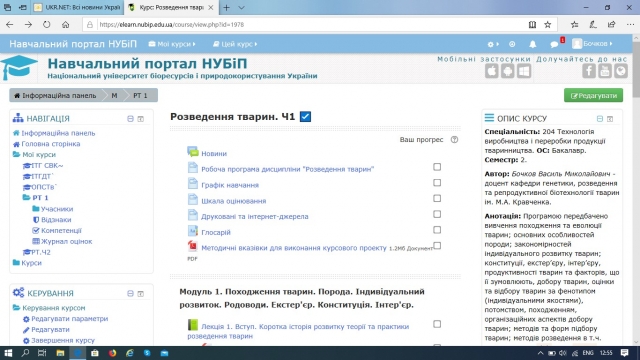The width and height of the screenshot is (640, 360).
Task: Go to browser home page
Action: coord(65,24)
